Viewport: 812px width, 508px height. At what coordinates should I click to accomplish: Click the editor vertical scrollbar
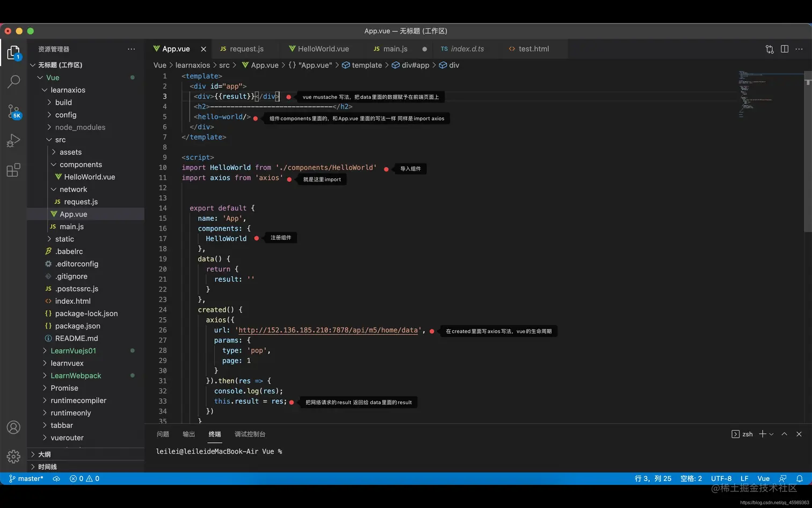tap(808, 151)
